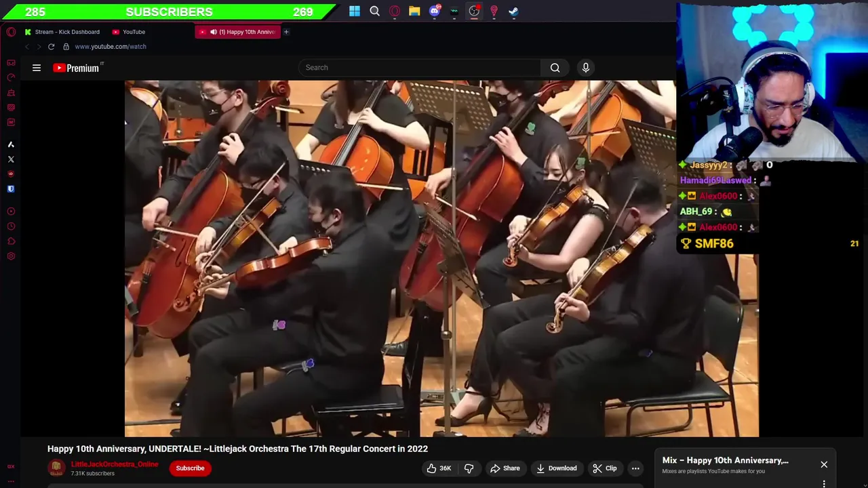Go to the YouTube Premium home logo
Screen dimensions: 868x488
(x=77, y=68)
